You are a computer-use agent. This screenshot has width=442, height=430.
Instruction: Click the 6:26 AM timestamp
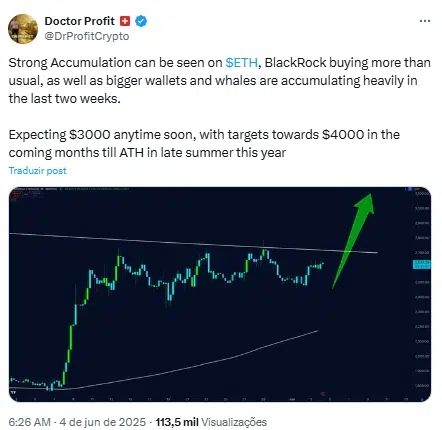click(30, 422)
